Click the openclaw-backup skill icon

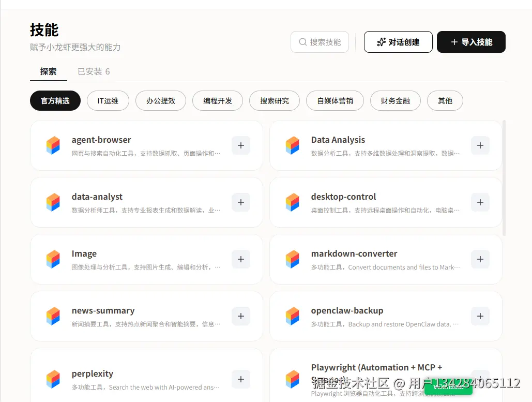293,316
